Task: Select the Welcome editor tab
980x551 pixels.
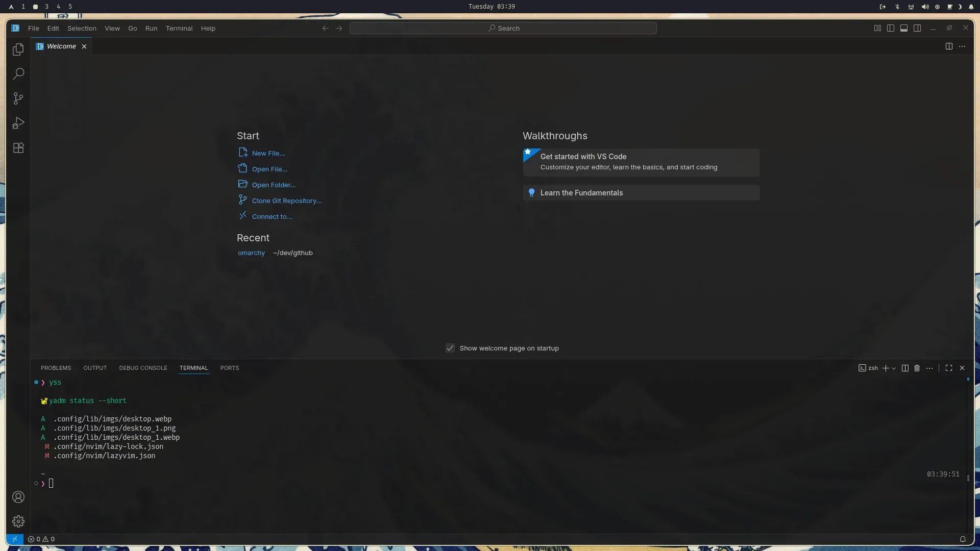Action: tap(61, 46)
